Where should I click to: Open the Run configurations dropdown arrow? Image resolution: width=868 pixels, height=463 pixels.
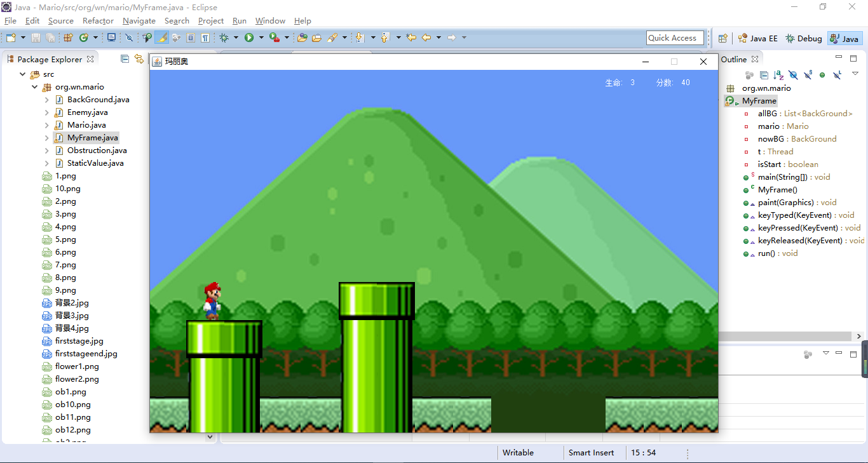[261, 38]
